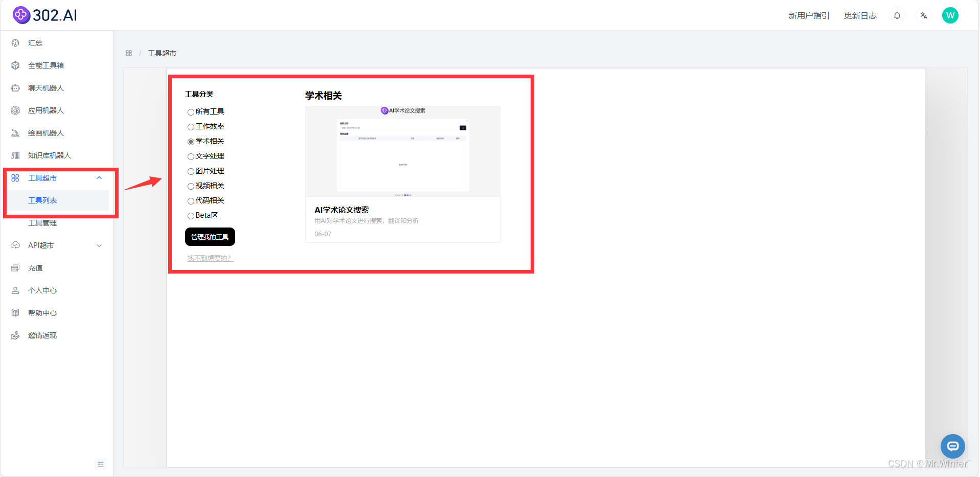Expand the API超市 submenu chevron

99,245
